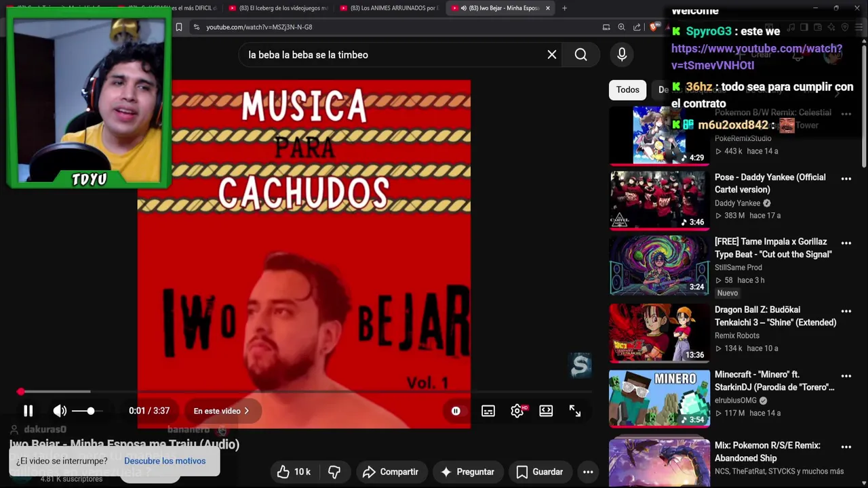This screenshot has width=868, height=488.
Task: Select the 'Todos' filter chip
Action: [x=627, y=89]
